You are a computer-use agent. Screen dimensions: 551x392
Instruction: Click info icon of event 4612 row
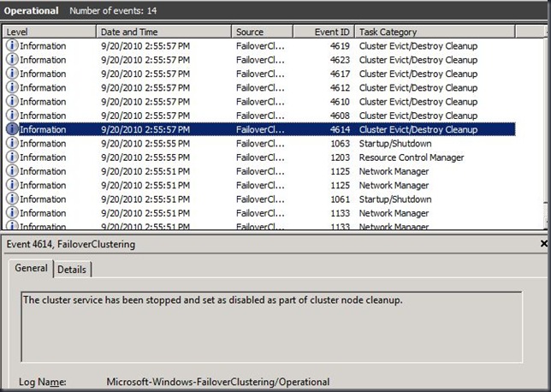[x=12, y=87]
